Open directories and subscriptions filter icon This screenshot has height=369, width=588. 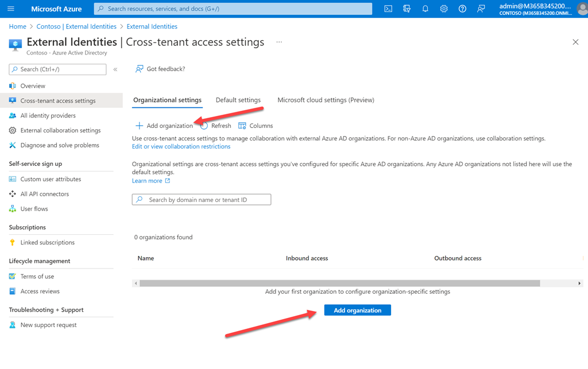pyautogui.click(x=407, y=9)
